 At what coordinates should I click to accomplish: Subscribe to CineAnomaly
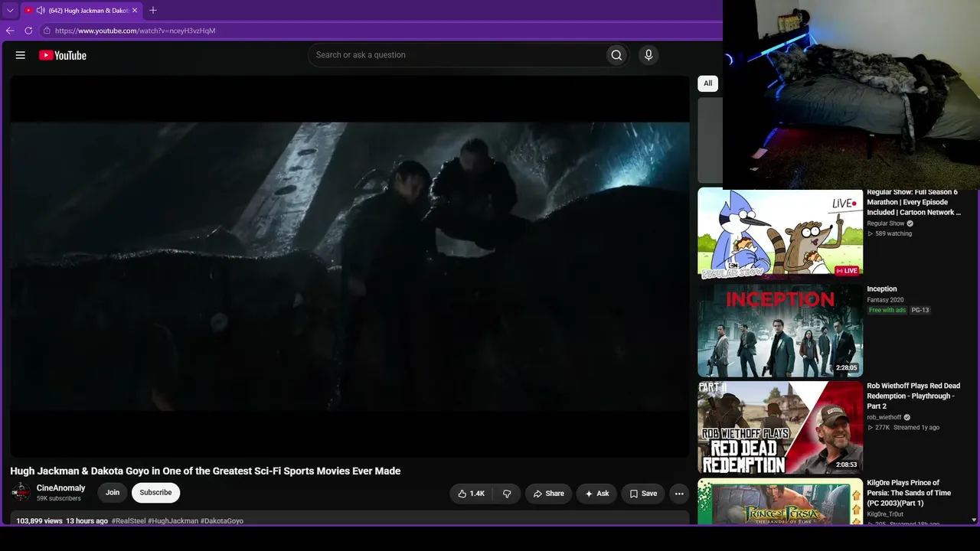155,493
